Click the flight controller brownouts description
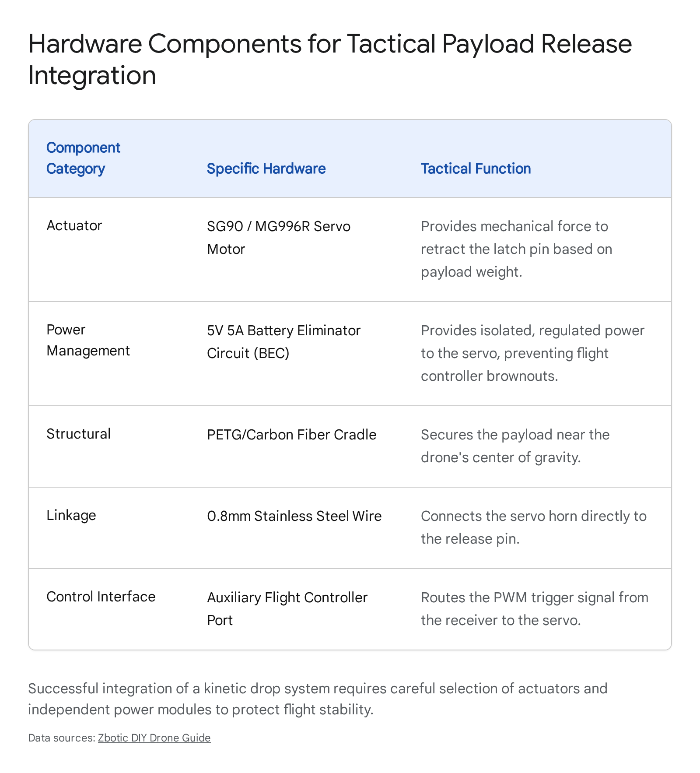The image size is (700, 773). [532, 353]
